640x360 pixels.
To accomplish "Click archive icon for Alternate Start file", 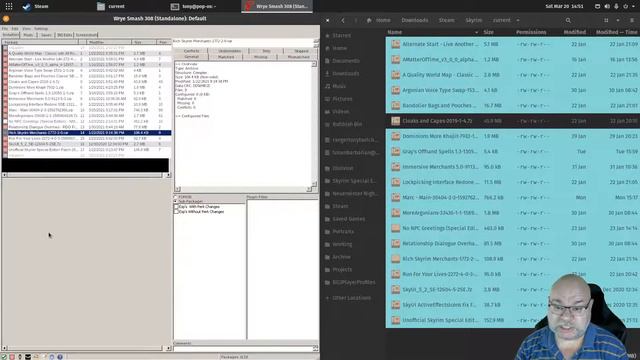I will pos(396,44).
